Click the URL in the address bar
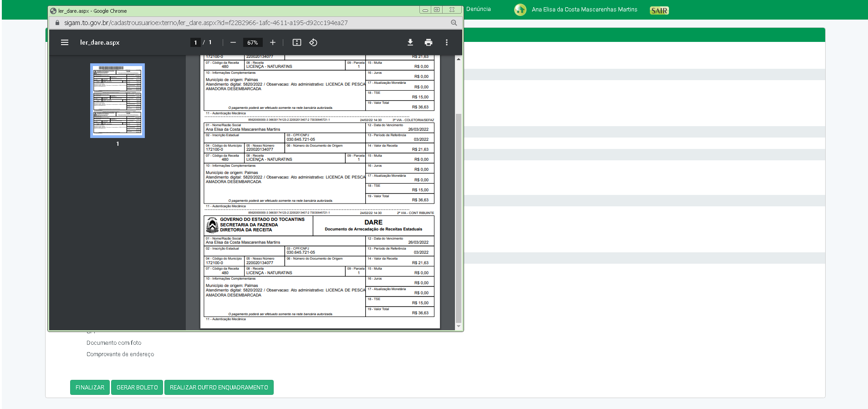This screenshot has width=868, height=409. [x=206, y=23]
